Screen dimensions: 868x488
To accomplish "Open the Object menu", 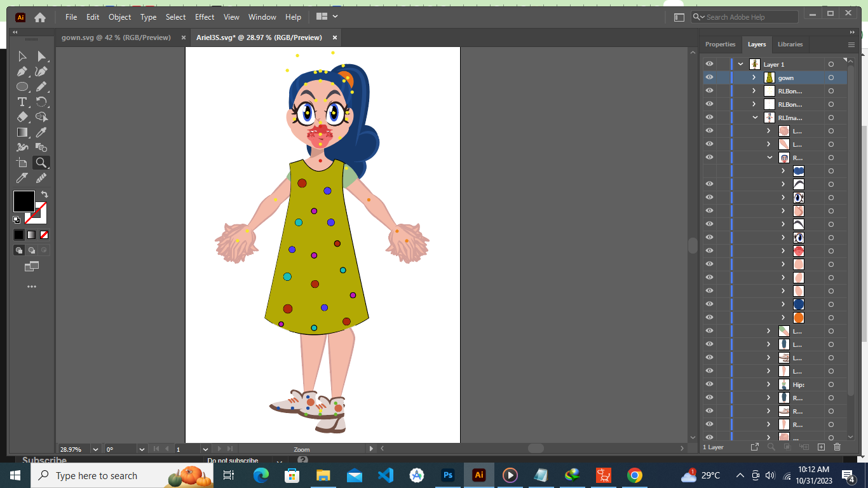I will pyautogui.click(x=119, y=17).
